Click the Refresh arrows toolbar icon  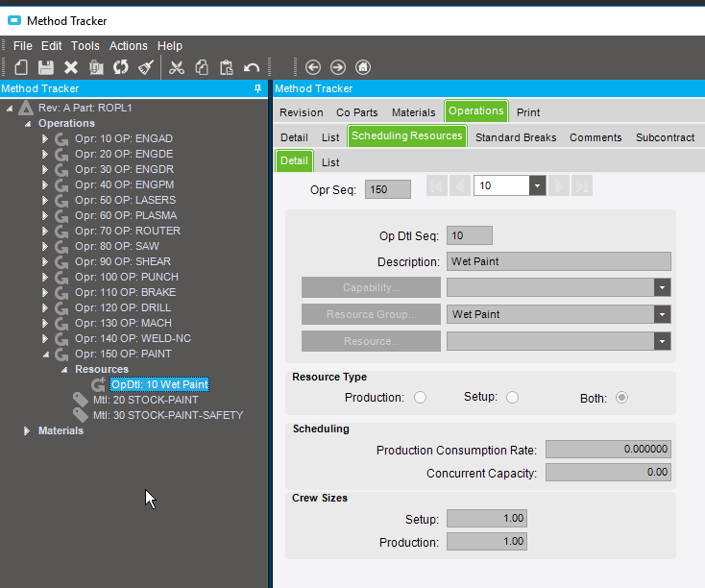(121, 67)
